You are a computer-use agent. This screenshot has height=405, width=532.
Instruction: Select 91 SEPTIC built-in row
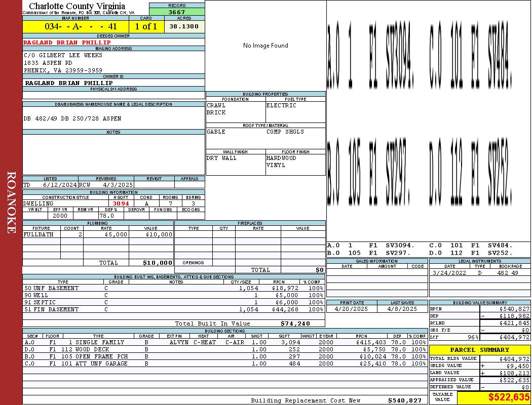[x=174, y=302]
